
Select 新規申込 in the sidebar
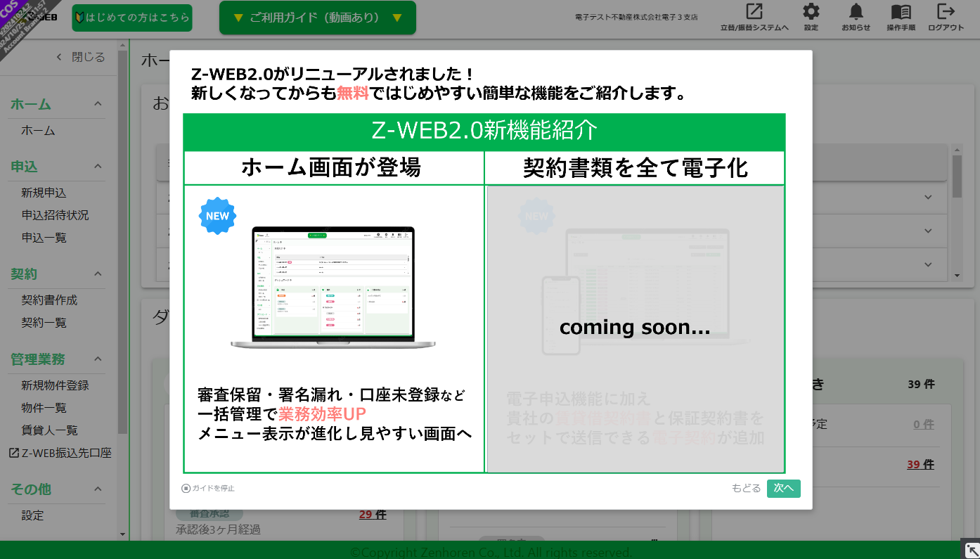[x=44, y=193]
